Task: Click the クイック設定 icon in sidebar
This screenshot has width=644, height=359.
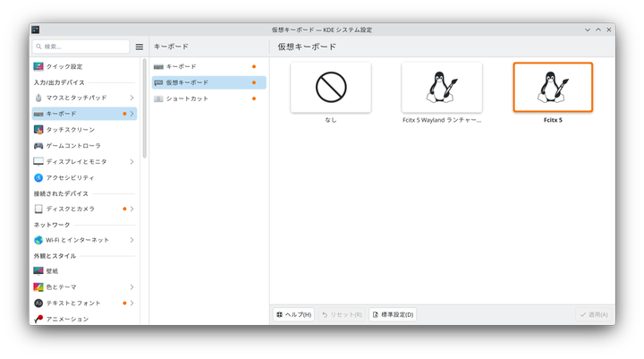Action: coord(38,66)
